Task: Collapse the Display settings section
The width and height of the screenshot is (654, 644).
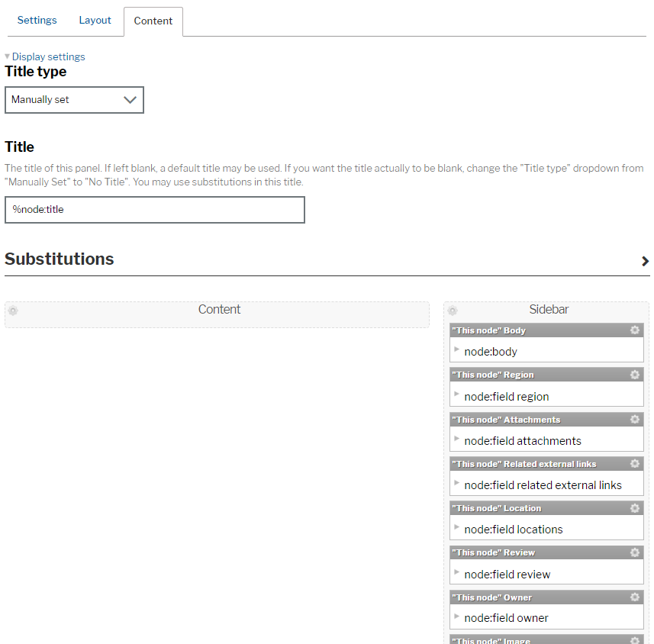Action: coord(7,56)
